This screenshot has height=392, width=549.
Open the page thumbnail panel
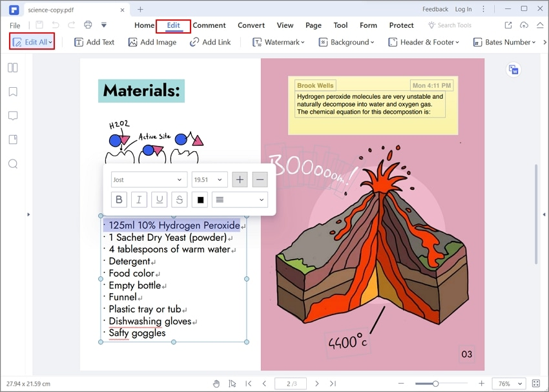coord(13,67)
